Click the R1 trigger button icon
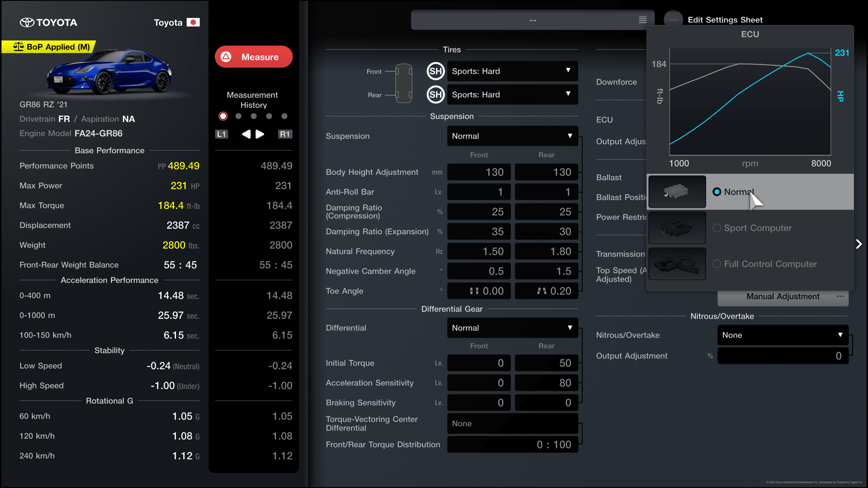Viewport: 868px width, 488px height. point(285,134)
